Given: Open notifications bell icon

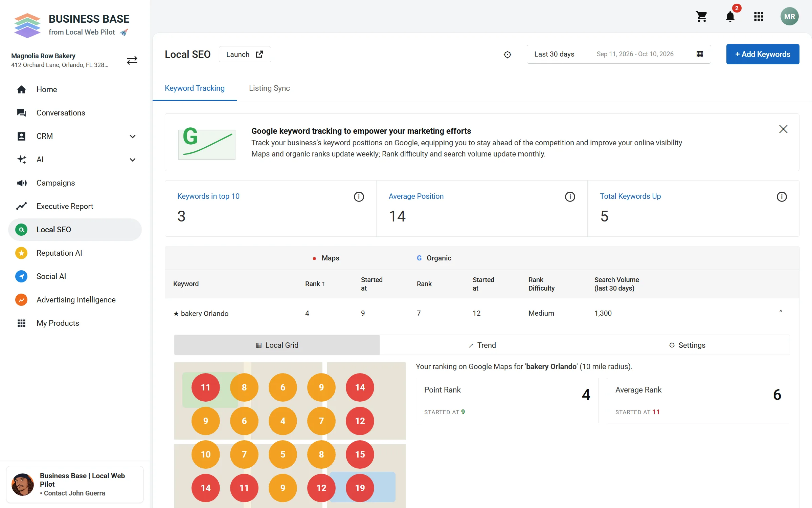Looking at the screenshot, I should click(730, 16).
